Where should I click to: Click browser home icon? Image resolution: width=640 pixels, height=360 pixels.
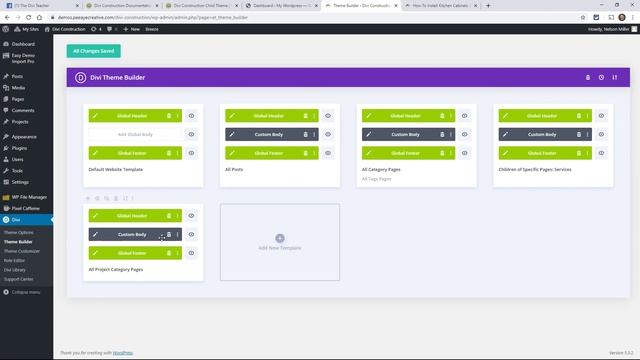click(x=39, y=18)
